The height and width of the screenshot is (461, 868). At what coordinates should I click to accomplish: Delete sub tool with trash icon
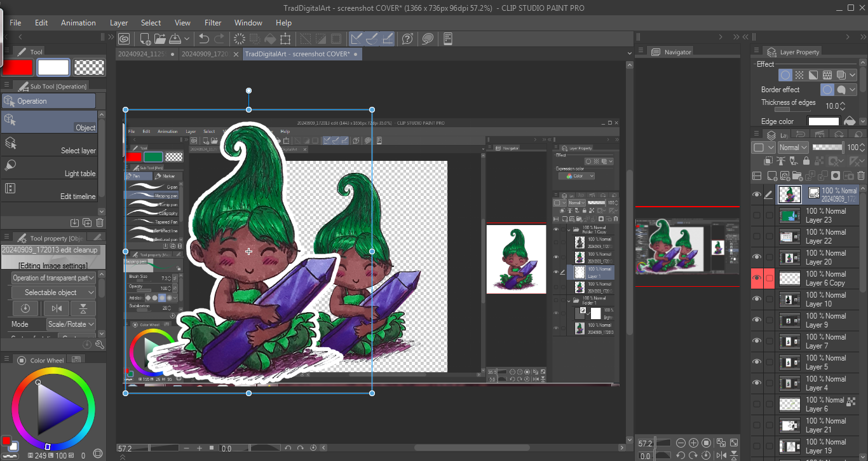point(100,223)
